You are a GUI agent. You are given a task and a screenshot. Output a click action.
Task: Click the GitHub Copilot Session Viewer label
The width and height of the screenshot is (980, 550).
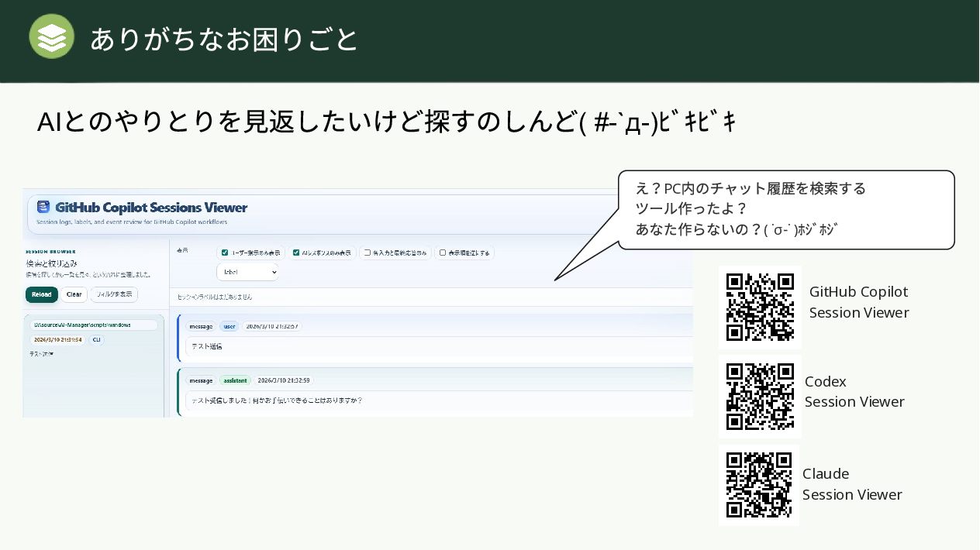859,302
